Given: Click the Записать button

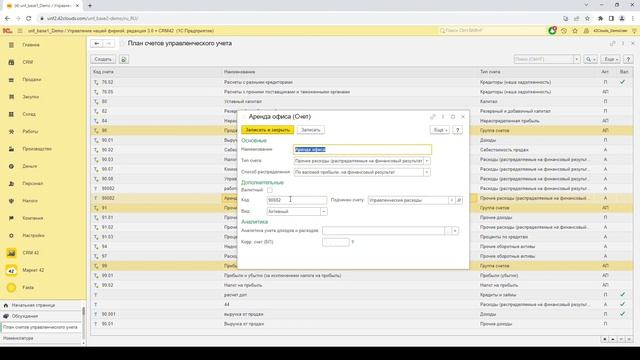Looking at the screenshot, I should coord(311,130).
